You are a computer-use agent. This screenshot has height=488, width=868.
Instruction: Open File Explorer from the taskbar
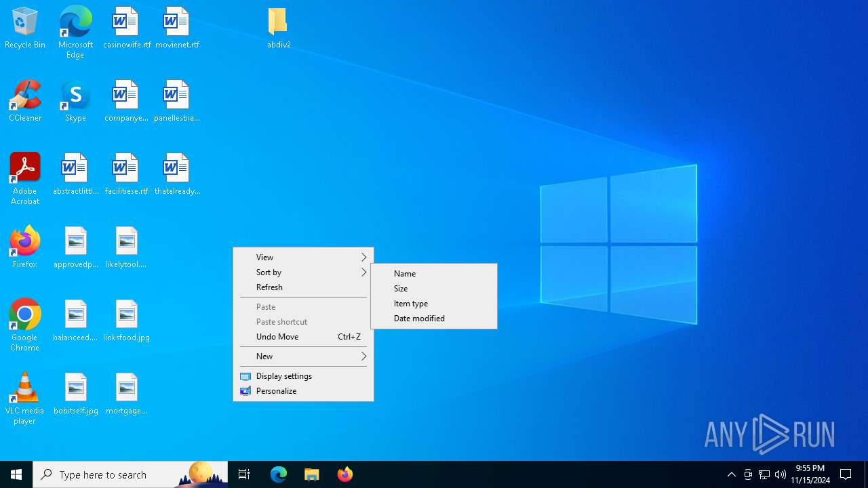pos(312,474)
